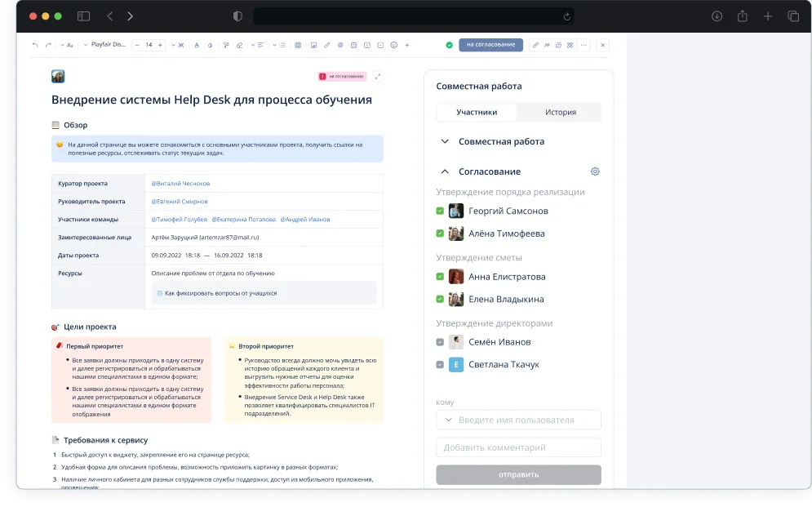Switch to the История tab
This screenshot has width=812, height=507.
[x=561, y=113]
